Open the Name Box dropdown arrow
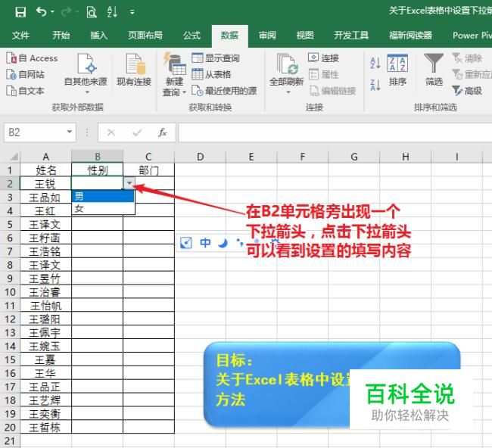This screenshot has width=492, height=448. (70, 132)
